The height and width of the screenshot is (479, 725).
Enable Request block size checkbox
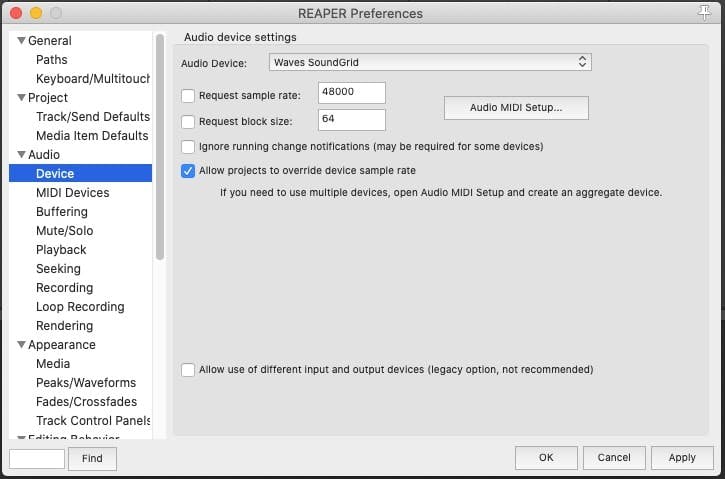[188, 122]
